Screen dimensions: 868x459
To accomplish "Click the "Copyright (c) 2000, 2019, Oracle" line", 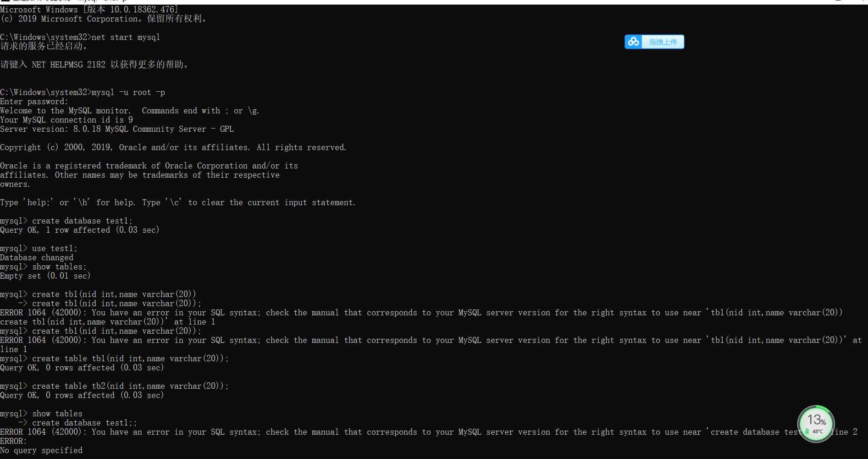I will click(173, 147).
